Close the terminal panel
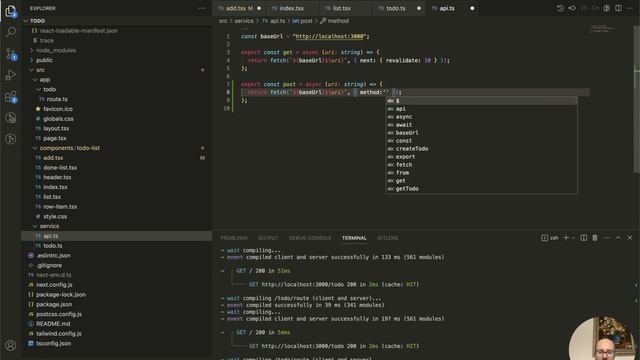Image resolution: width=640 pixels, height=360 pixels. click(629, 238)
